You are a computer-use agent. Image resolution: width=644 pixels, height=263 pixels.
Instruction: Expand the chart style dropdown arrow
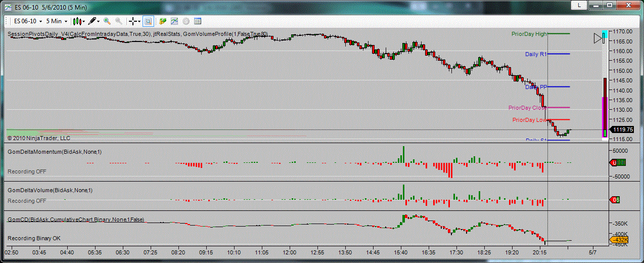(x=83, y=21)
